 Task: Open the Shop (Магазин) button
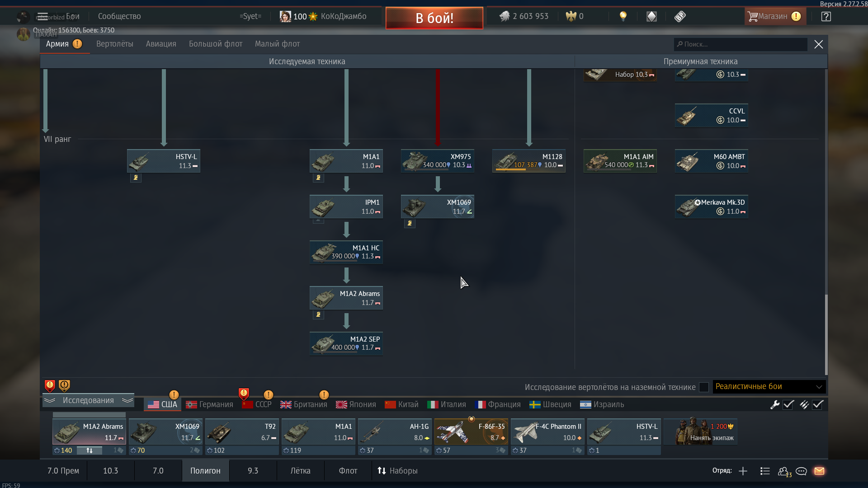[775, 16]
